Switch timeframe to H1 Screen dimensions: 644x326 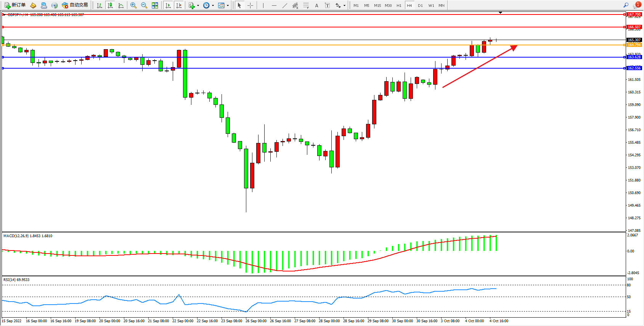(x=399, y=5)
